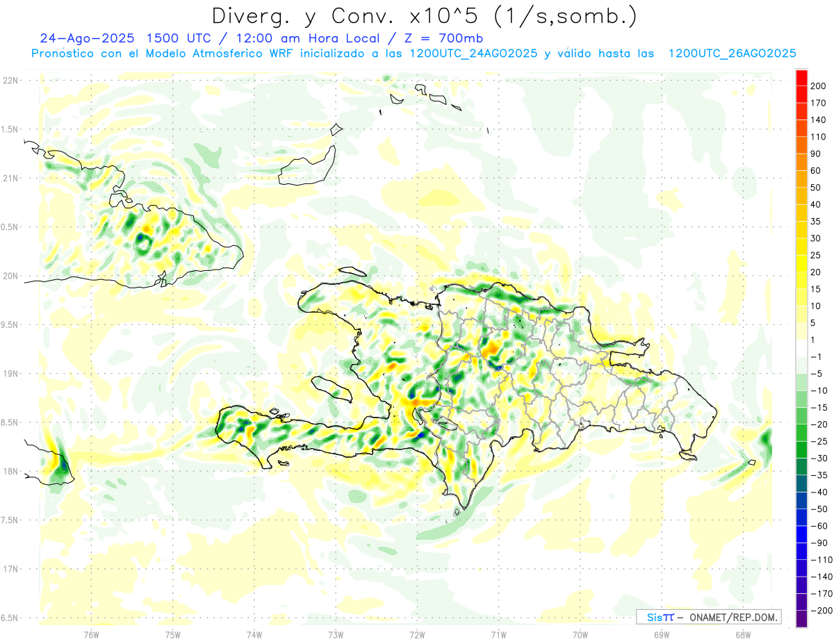Click the color bar label "200"
Image resolution: width=834 pixels, height=644 pixels.
pyautogui.click(x=818, y=86)
